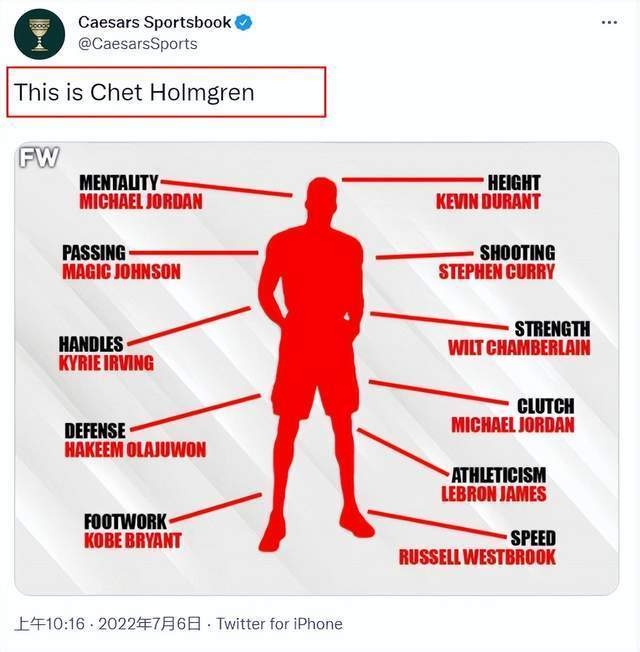
Task: Click the DEFENSE Hakeem Olajuwon label
Action: tap(135, 440)
